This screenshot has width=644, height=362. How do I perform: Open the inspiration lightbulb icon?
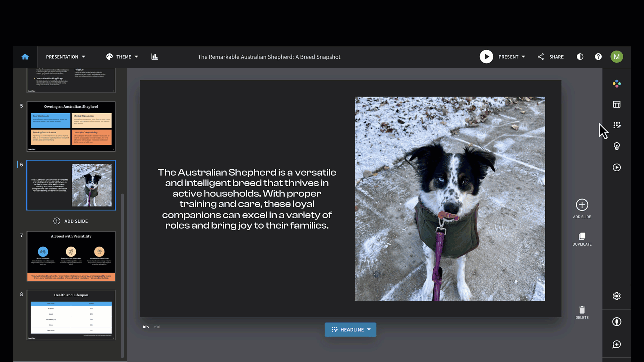(616, 146)
